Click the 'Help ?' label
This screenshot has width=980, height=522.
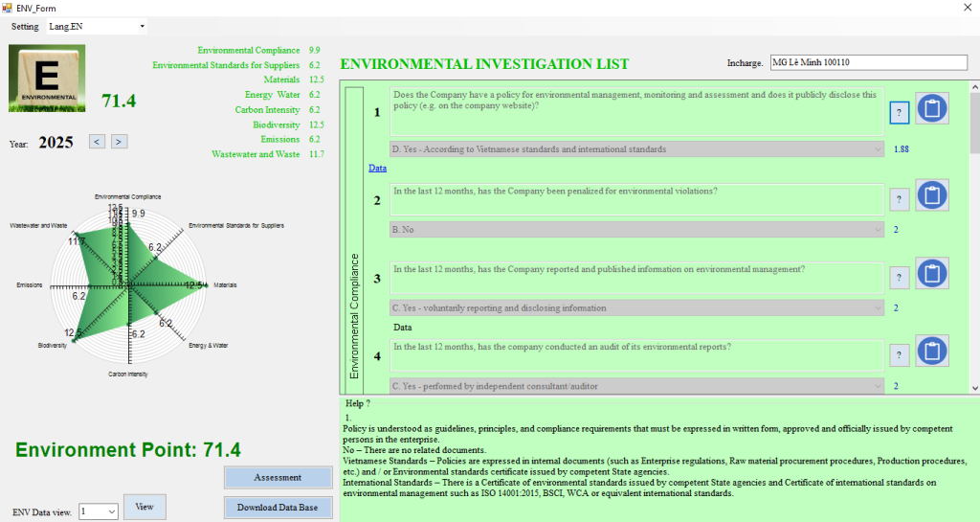pyautogui.click(x=358, y=404)
